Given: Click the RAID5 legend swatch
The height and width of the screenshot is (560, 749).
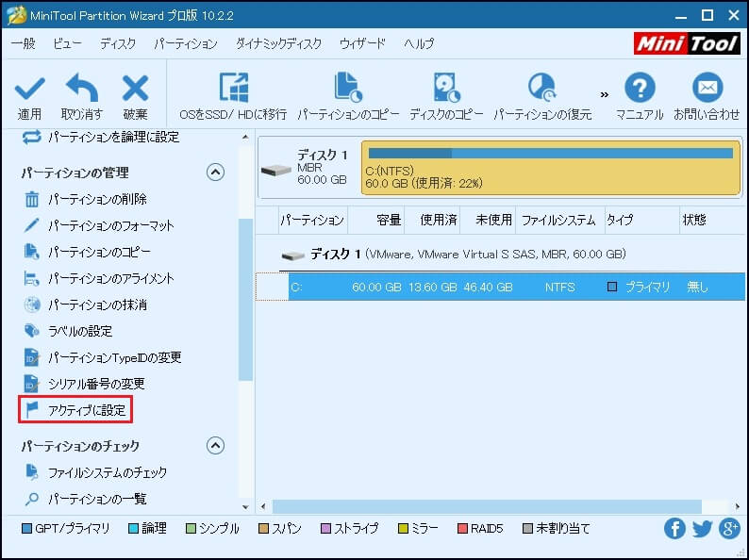Looking at the screenshot, I should [462, 529].
